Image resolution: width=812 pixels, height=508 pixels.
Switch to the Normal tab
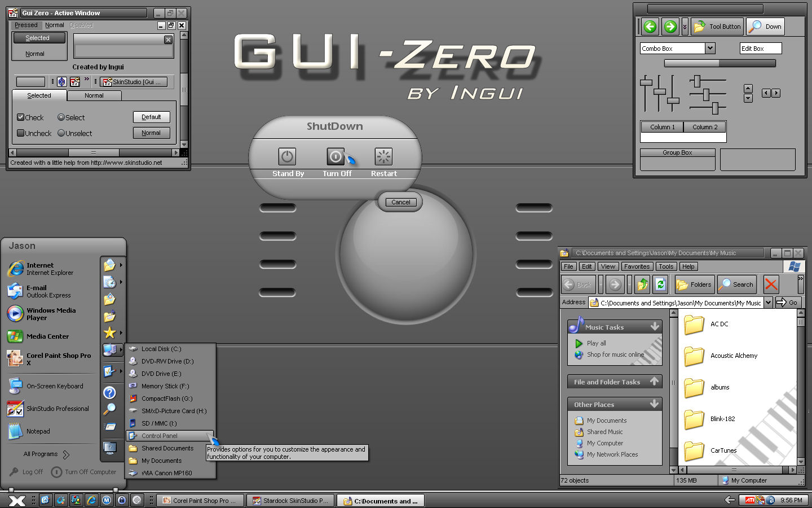coord(94,95)
